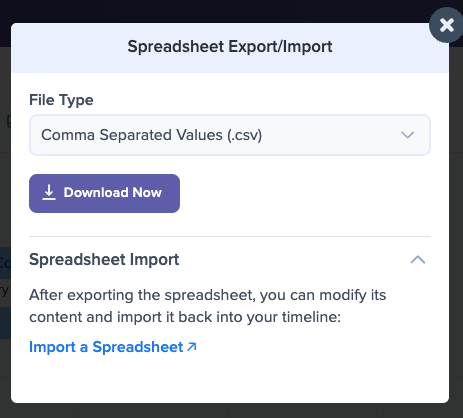Screen dimensions: 463x418
Task: Click the divider line above Spreadsheet Import
Action: pyautogui.click(x=230, y=236)
